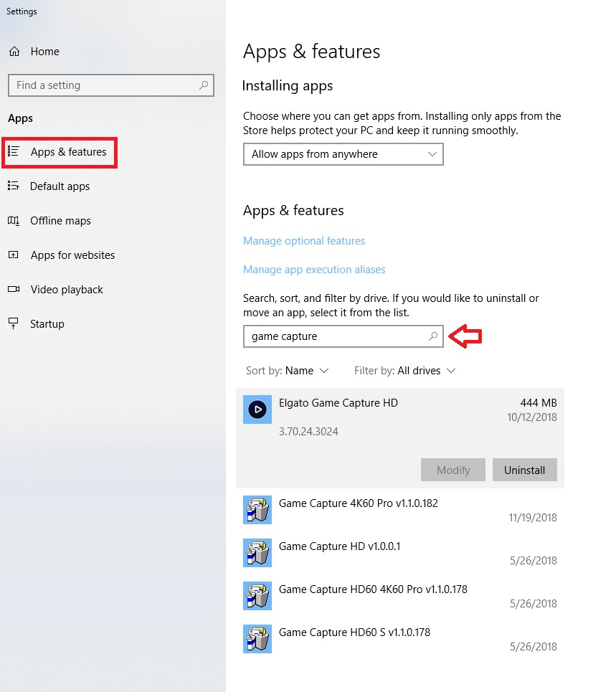Click the Game Capture HD v1.0.0.1 icon

coord(257,553)
